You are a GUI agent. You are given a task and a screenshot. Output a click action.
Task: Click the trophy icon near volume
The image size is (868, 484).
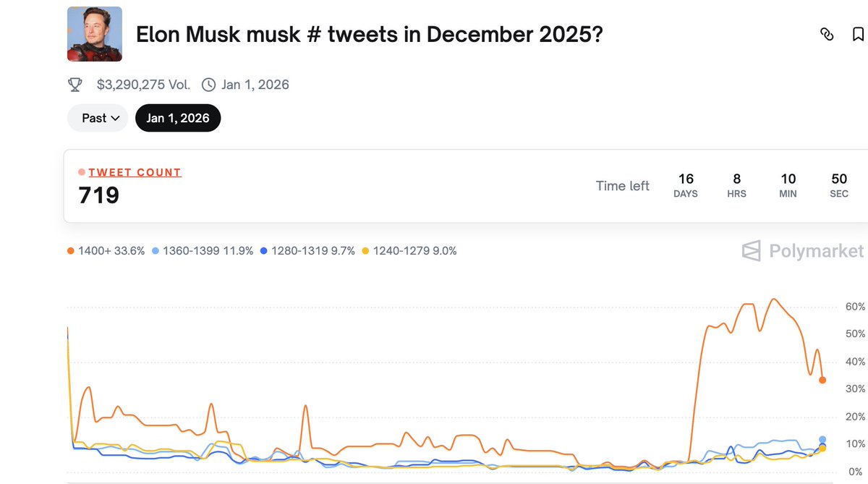point(75,85)
